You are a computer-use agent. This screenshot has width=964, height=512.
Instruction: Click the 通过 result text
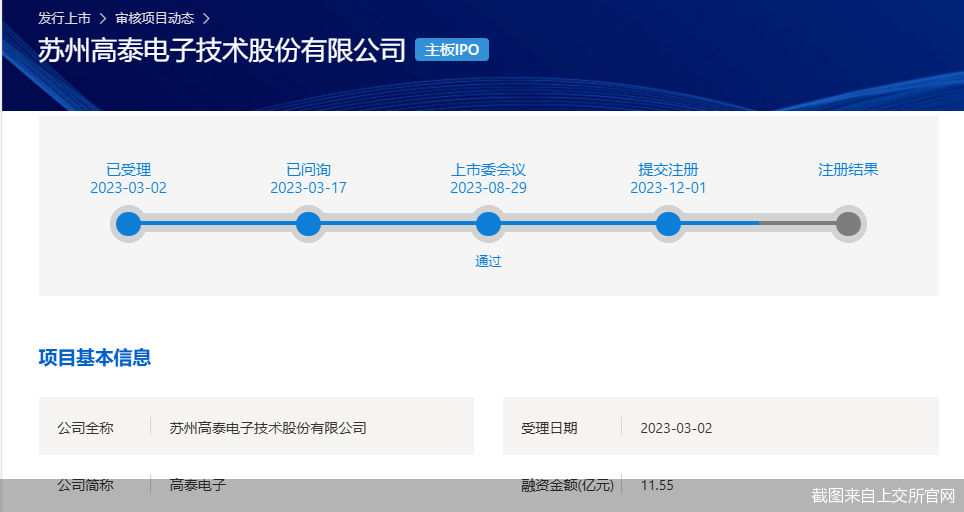[x=488, y=261]
